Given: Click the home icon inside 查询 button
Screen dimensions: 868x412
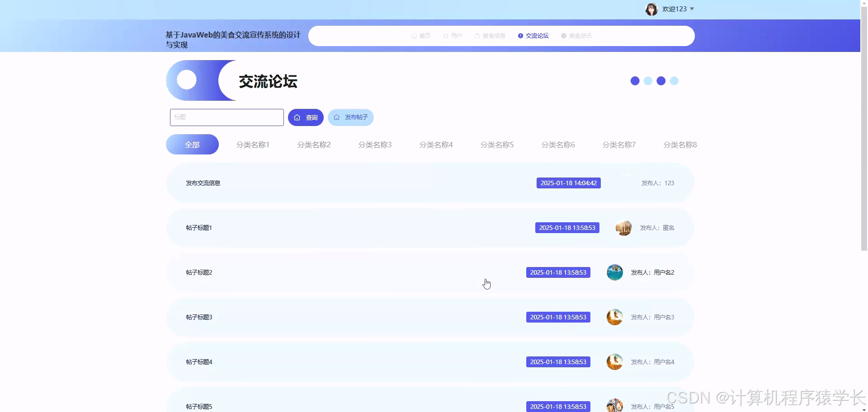Looking at the screenshot, I should [x=297, y=117].
